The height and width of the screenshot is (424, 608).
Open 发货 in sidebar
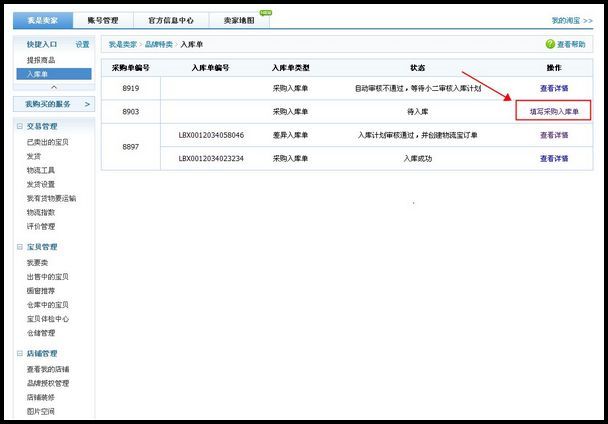[x=34, y=156]
